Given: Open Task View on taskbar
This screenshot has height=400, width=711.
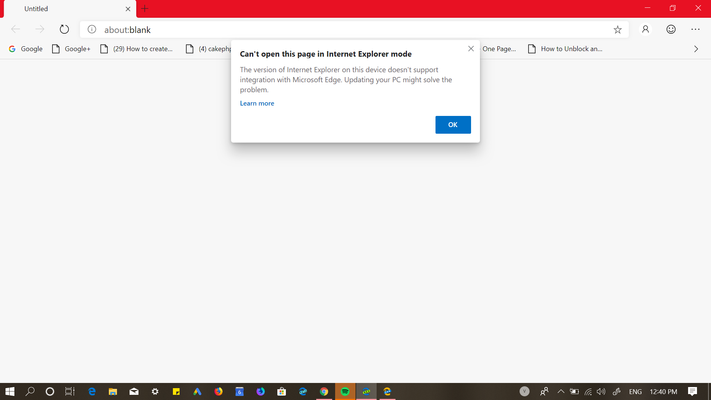Looking at the screenshot, I should pos(70,391).
